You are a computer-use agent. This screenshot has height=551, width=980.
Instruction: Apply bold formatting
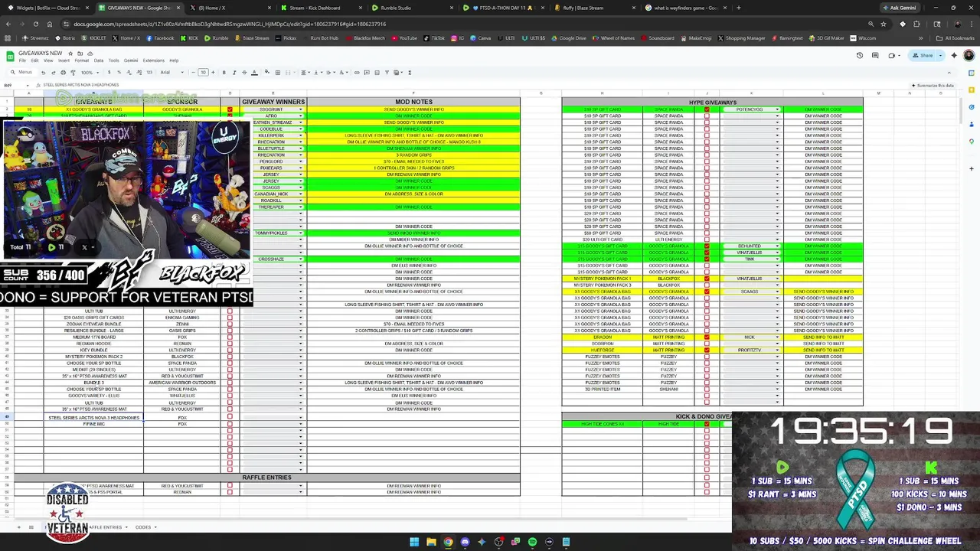point(224,73)
